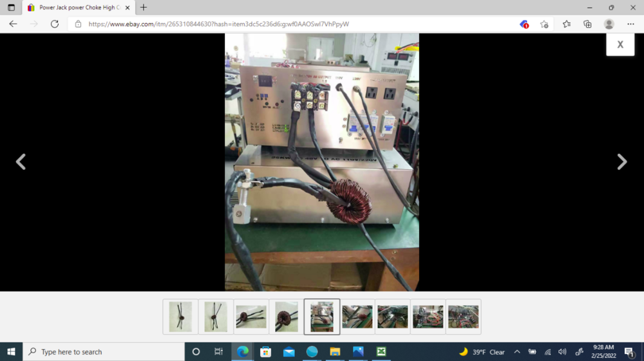Select first thumbnail of choke cable
Screen dimensions: 644x361
(180, 317)
